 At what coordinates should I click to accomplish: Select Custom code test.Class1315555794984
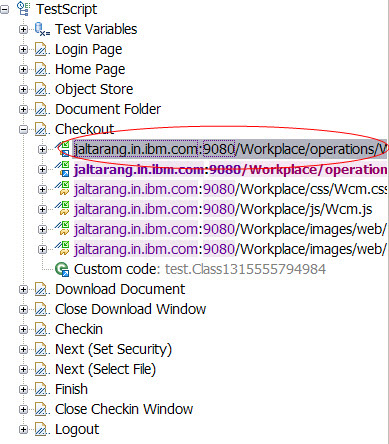coord(200,269)
